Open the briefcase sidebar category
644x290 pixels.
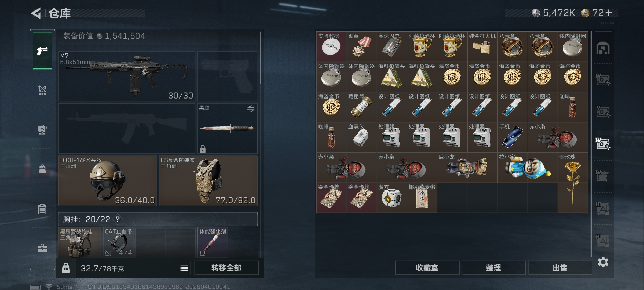(42, 248)
